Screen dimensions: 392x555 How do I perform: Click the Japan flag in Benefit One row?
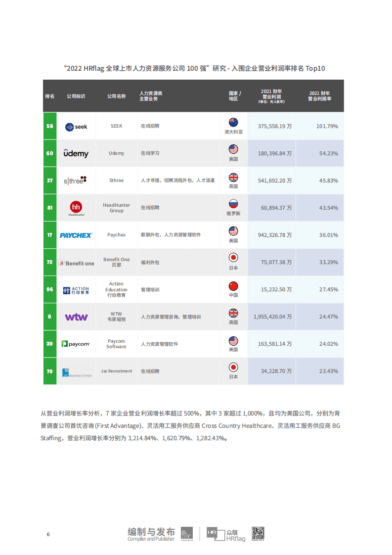[x=233, y=258]
